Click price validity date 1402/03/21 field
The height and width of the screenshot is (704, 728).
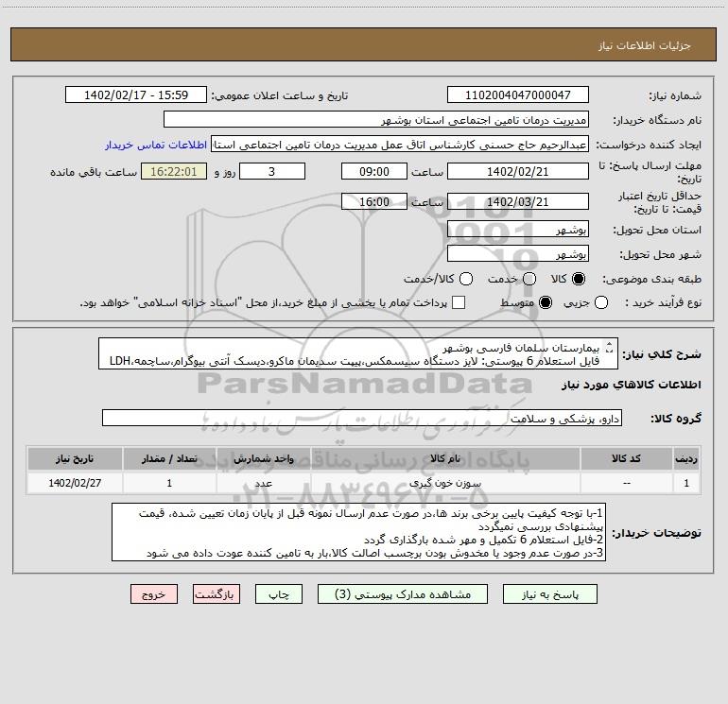(x=518, y=201)
